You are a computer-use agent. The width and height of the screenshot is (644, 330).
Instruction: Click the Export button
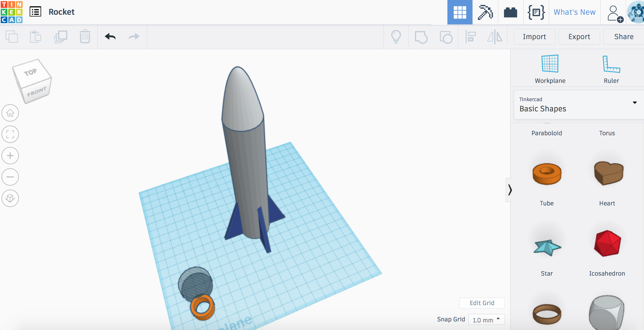pos(579,36)
